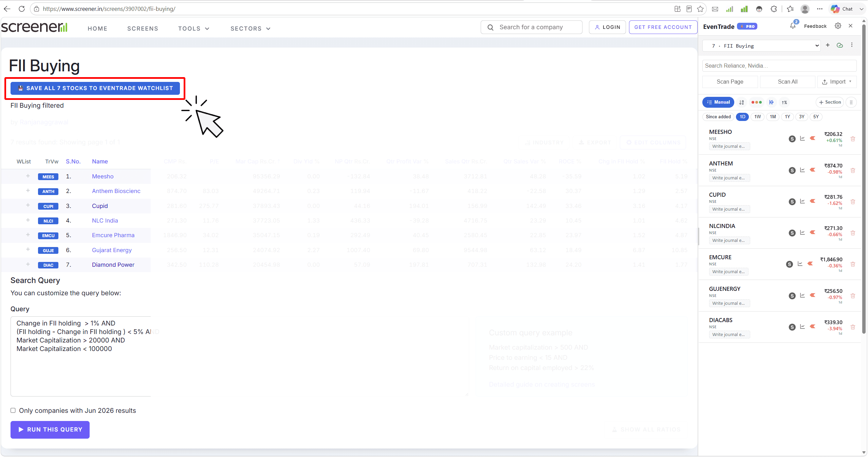Open the TrVw MEES chart badge
Screen dimensions: 868x457
[x=48, y=177]
